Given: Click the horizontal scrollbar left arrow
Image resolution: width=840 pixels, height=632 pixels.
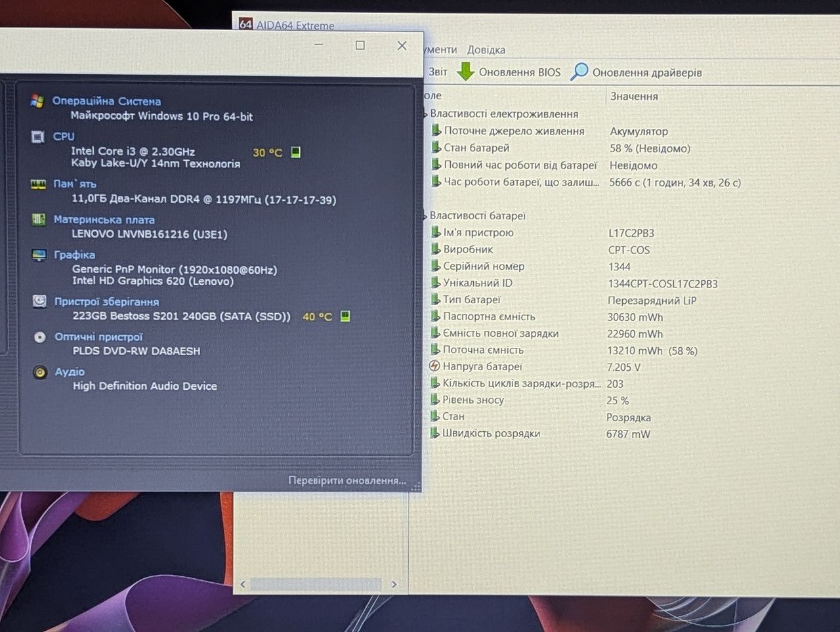Looking at the screenshot, I should point(243,584).
